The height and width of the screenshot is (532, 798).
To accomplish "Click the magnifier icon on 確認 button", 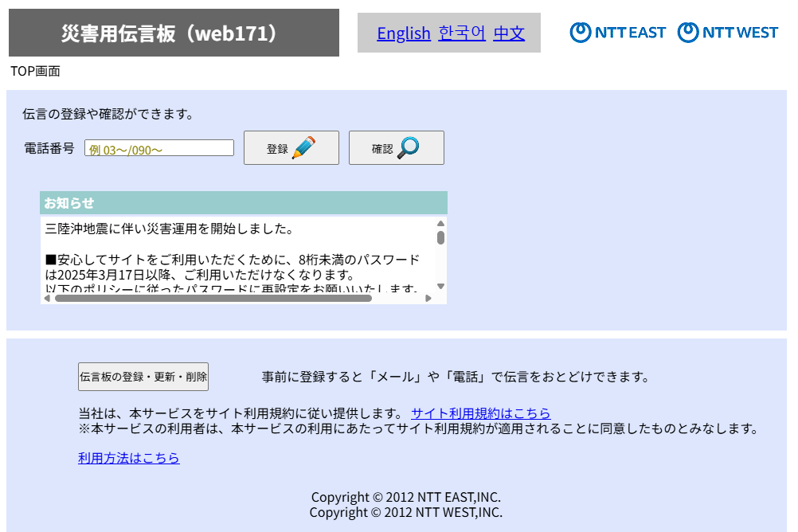I will [409, 147].
